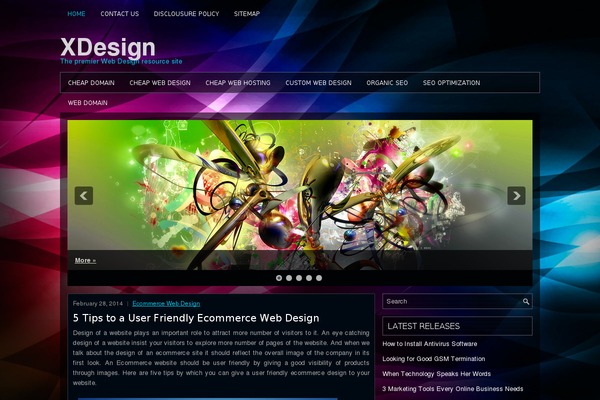The width and height of the screenshot is (600, 400).
Task: Open Looking for Good GSM Termination
Action: 434,359
